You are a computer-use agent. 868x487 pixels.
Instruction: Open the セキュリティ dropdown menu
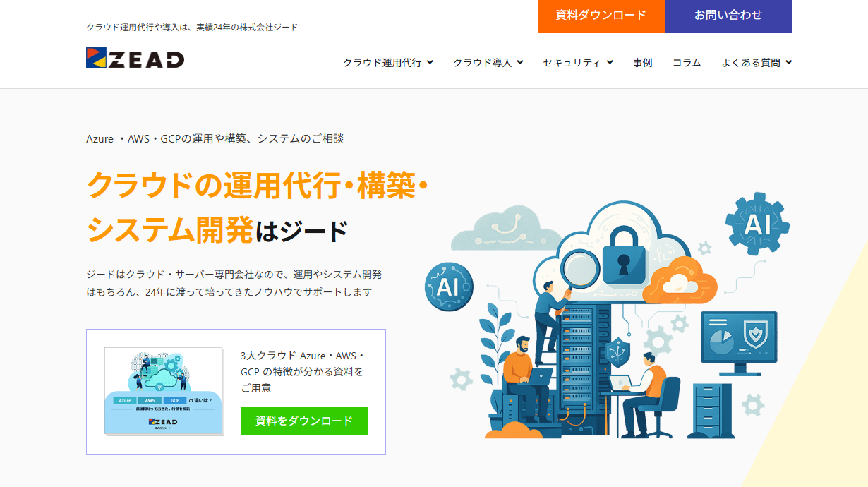click(x=578, y=62)
